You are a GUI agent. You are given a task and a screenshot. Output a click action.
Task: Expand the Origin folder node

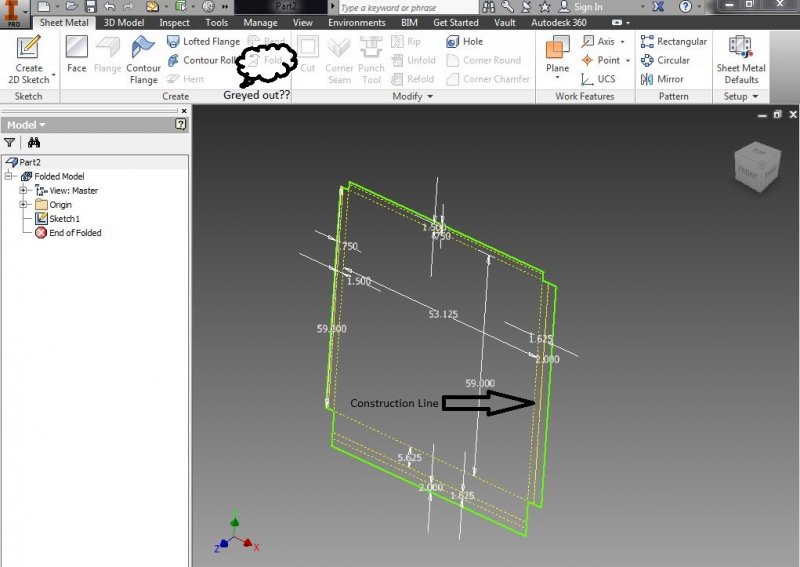click(x=23, y=204)
